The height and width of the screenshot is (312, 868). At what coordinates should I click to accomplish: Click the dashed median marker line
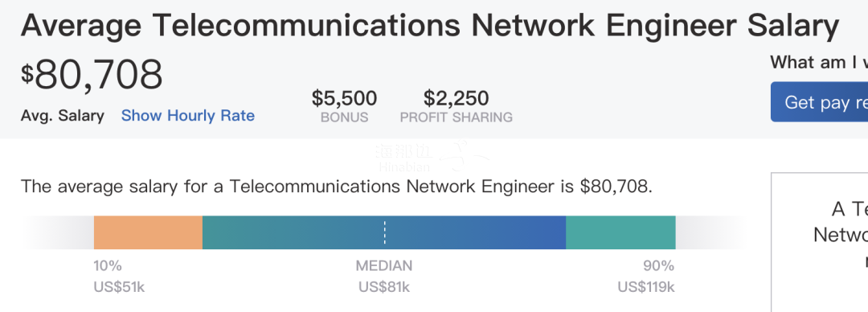pos(385,232)
